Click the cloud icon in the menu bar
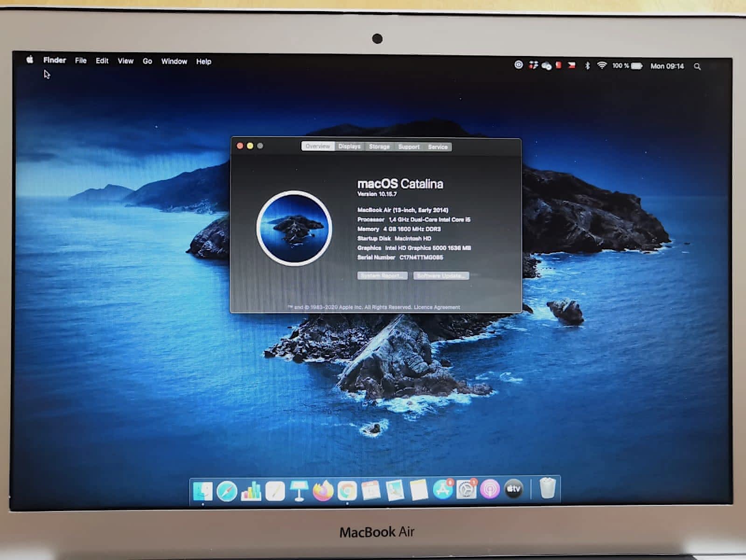The width and height of the screenshot is (746, 560). click(546, 66)
